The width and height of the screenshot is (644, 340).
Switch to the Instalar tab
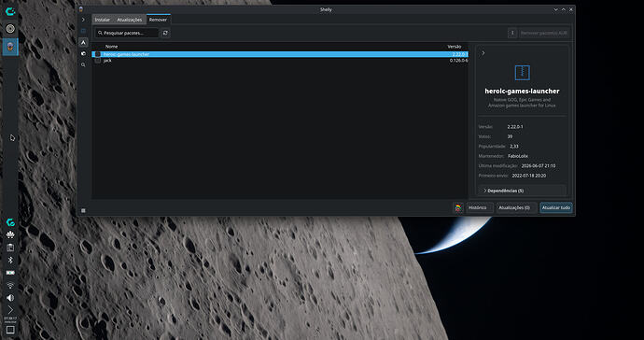103,20
